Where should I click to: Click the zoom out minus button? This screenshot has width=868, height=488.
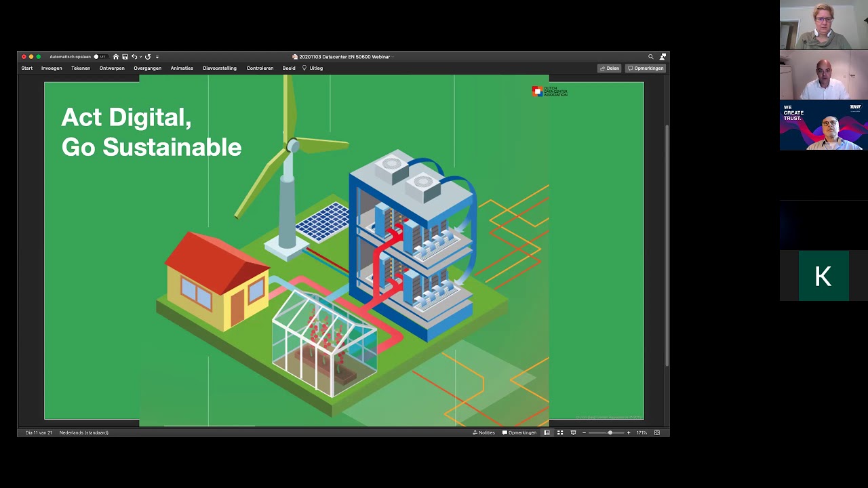[x=584, y=432]
